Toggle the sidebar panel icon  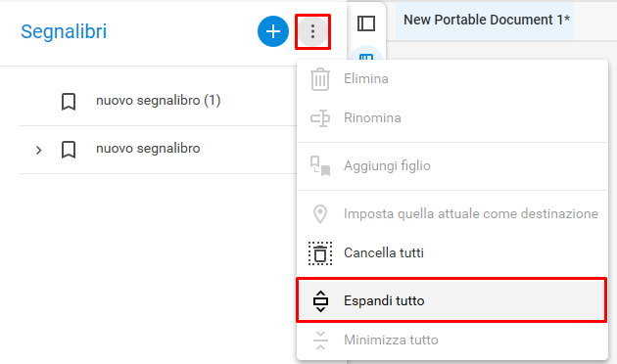pos(366,23)
